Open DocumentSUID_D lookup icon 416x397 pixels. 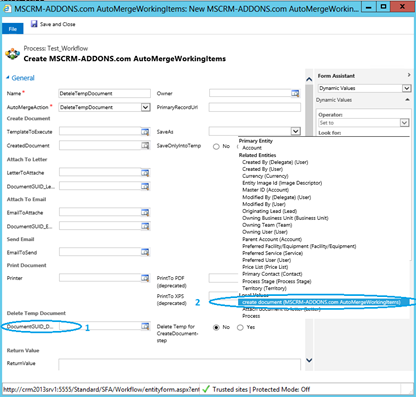[x=145, y=326]
